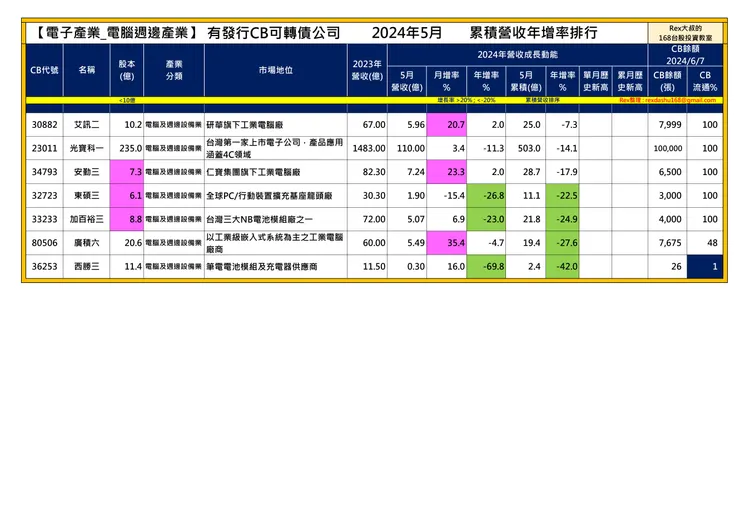Click the name cell 安勤三
740x523 pixels.
(x=86, y=172)
